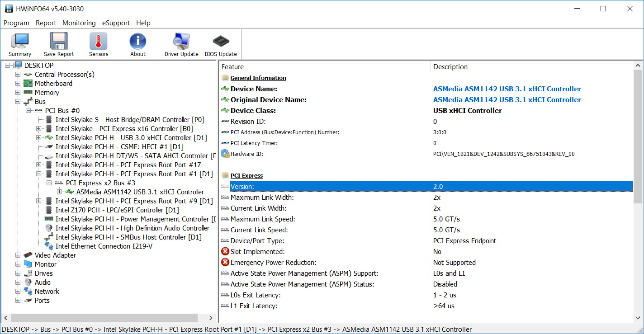Click the Audio speaker icon in tree
The height and width of the screenshot is (334, 644).
pos(28,282)
